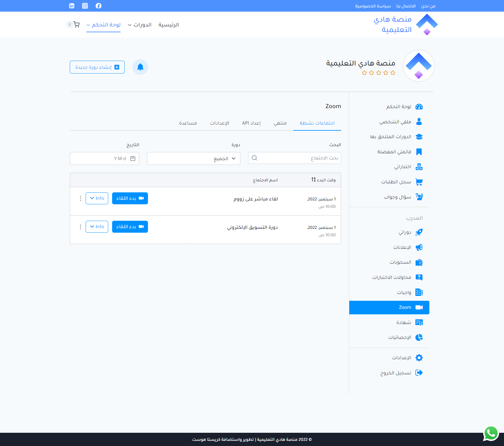Open the LinkedIn social icon
504x446 pixels.
(x=72, y=6)
